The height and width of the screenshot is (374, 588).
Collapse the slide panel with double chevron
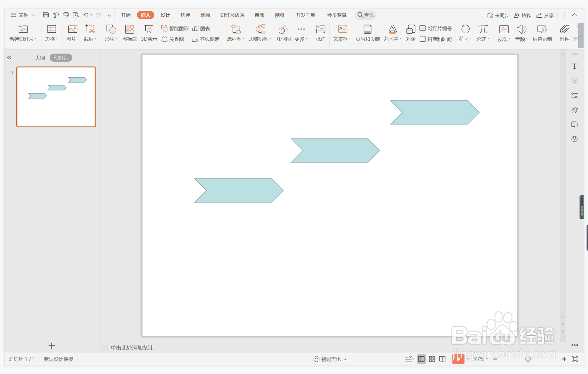pos(9,57)
